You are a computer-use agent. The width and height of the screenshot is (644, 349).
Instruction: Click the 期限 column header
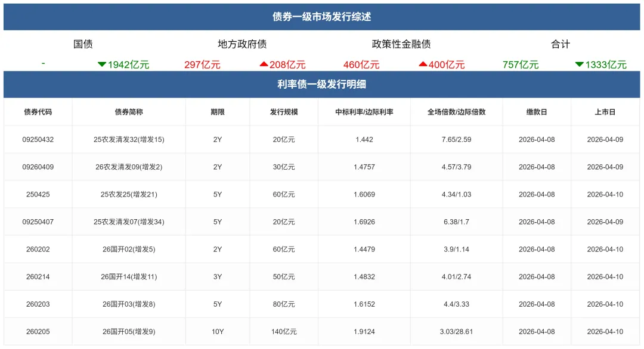(x=217, y=112)
